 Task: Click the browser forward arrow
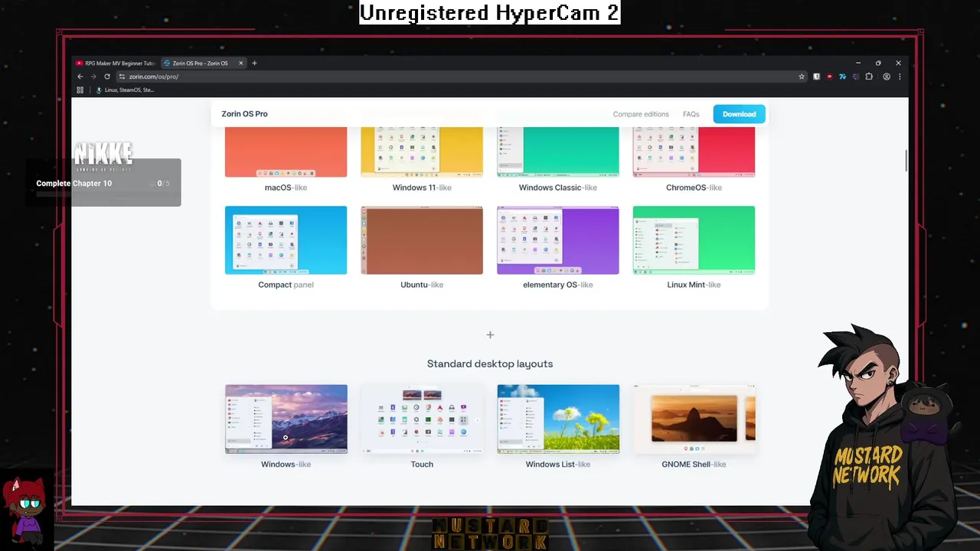coord(93,77)
